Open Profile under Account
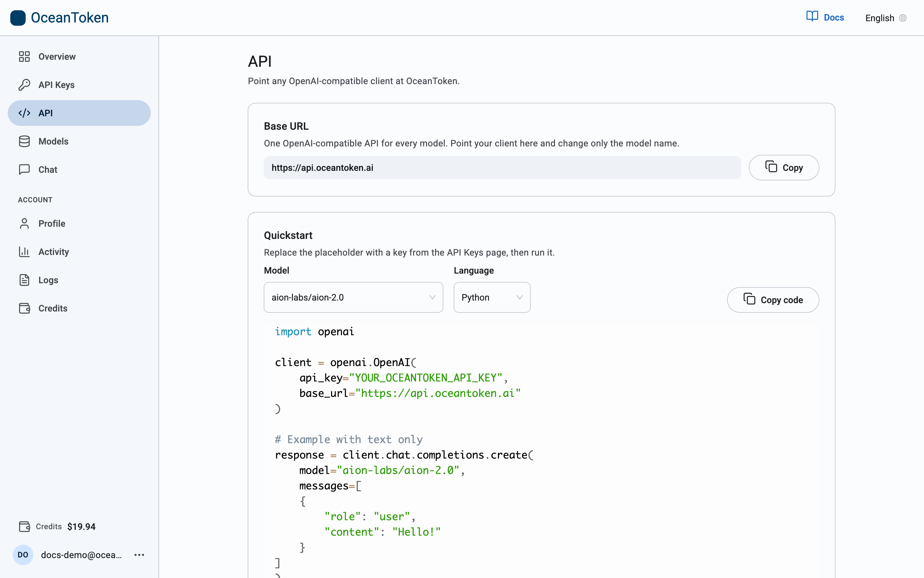This screenshot has width=924, height=578. pos(79,223)
